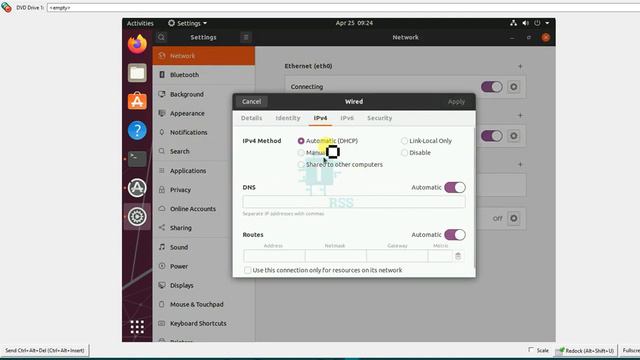Show Applications grid in the dock
Image resolution: width=640 pixels, height=360 pixels.
(137, 327)
